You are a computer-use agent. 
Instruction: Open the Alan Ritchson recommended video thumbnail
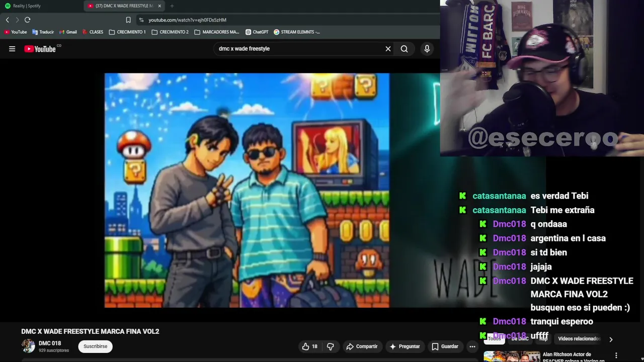tap(512, 356)
